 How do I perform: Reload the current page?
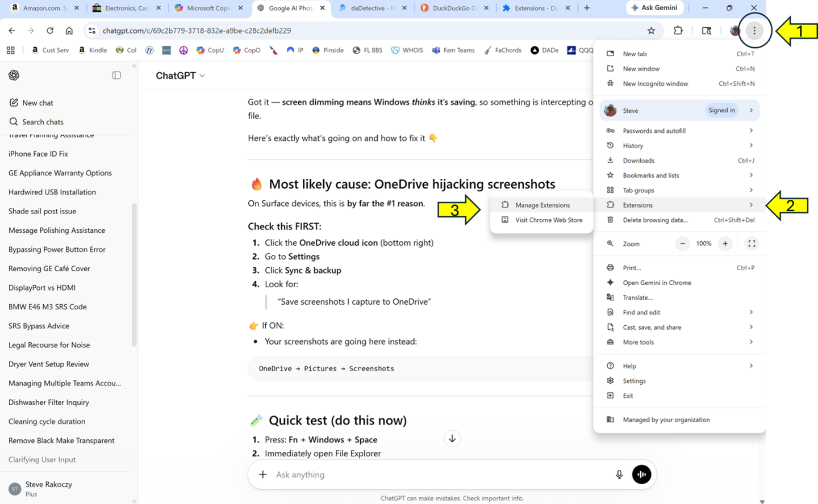tap(50, 31)
